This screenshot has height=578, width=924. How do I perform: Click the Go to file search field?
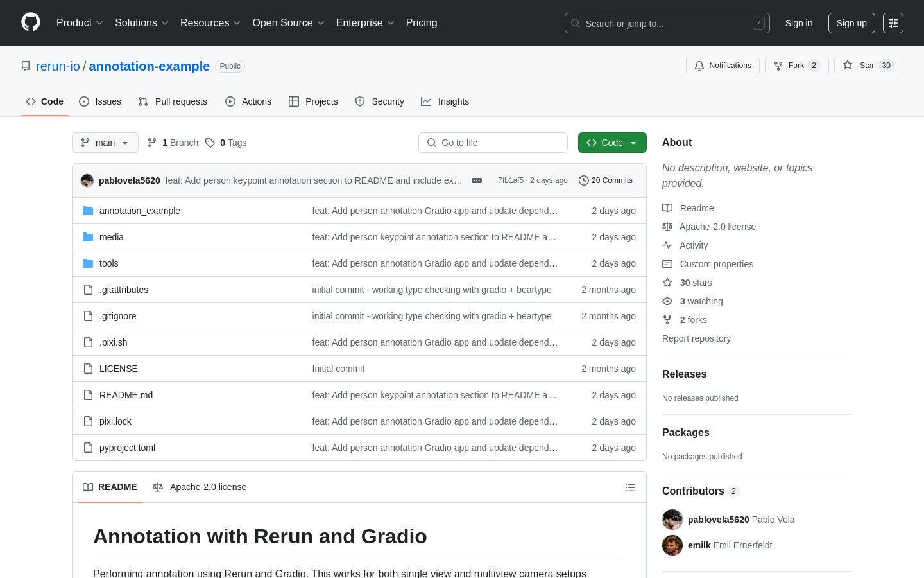(x=493, y=143)
